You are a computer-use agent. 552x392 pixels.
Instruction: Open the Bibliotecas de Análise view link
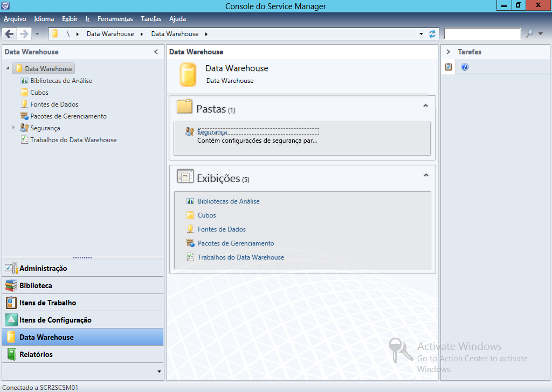(229, 201)
